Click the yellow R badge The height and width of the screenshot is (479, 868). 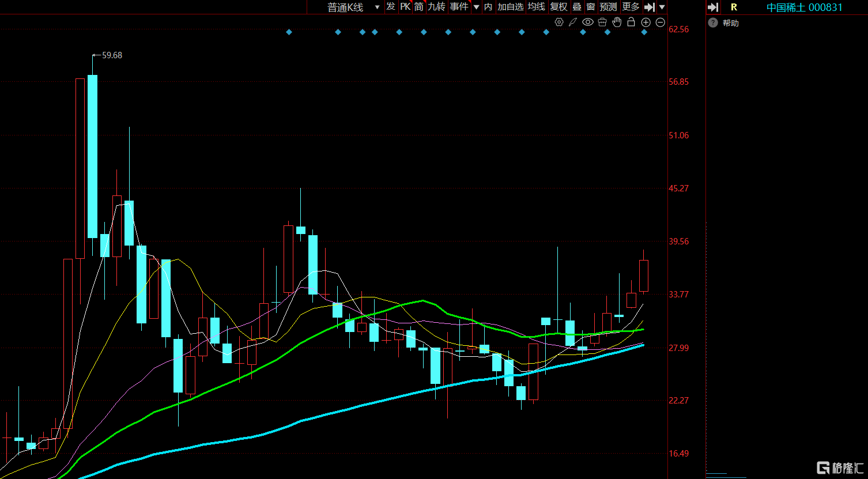[x=734, y=7]
